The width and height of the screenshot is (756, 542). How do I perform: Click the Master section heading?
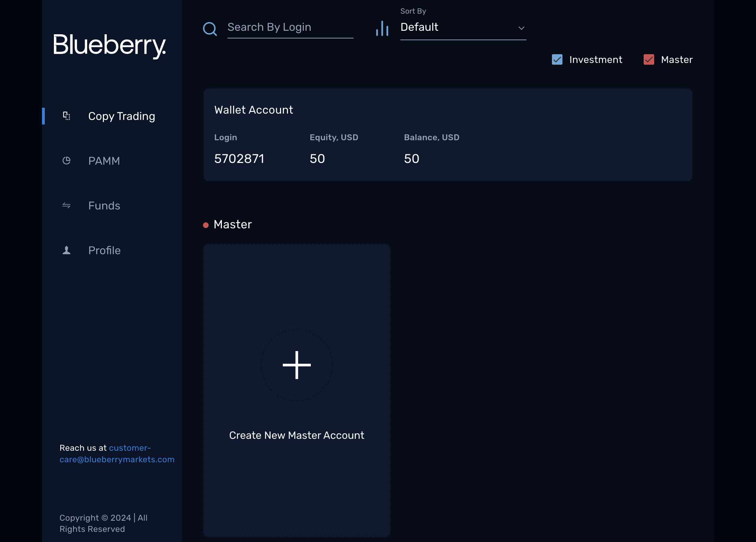[233, 224]
